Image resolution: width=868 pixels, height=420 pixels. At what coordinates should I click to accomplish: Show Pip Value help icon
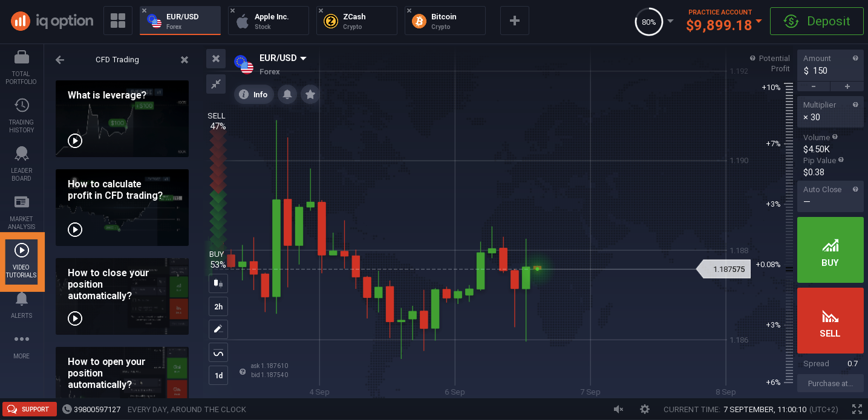click(x=841, y=160)
